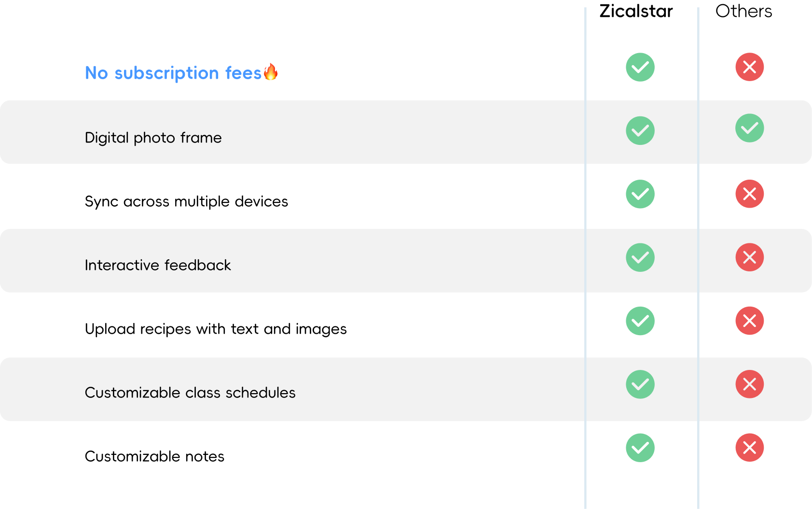
Task: Click the No subscription fees heading
Action: 173,73
